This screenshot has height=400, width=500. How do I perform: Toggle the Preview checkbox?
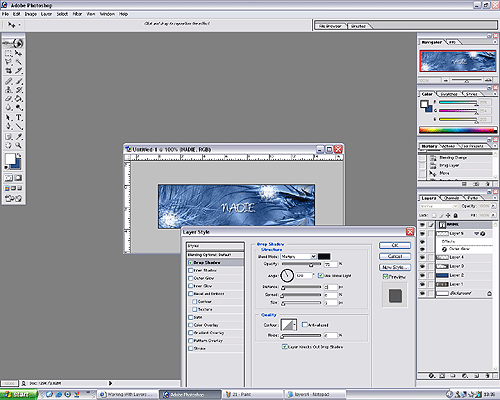point(385,276)
